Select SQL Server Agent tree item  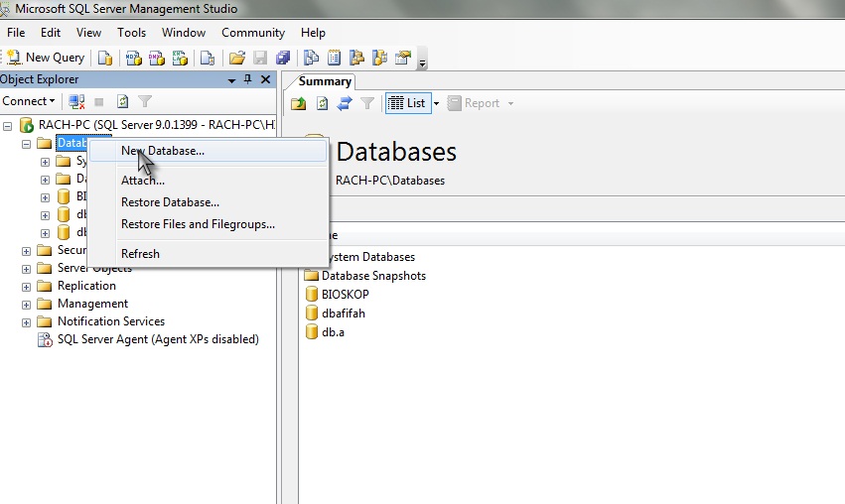coord(158,339)
